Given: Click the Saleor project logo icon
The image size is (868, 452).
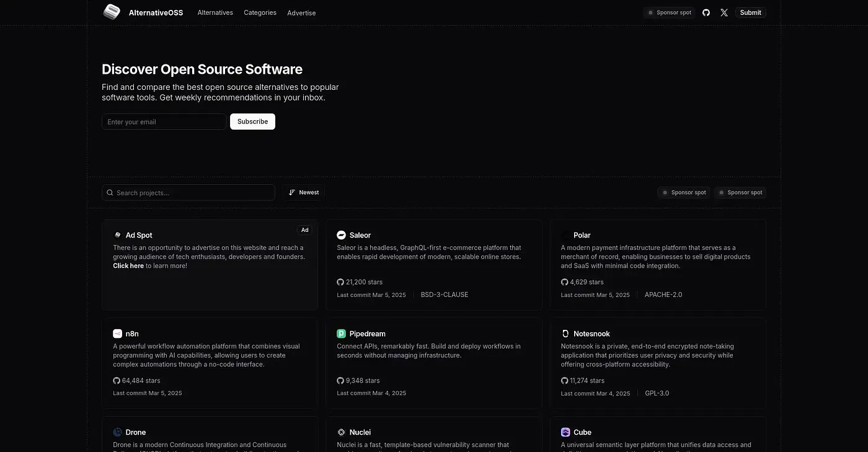Looking at the screenshot, I should pyautogui.click(x=341, y=235).
